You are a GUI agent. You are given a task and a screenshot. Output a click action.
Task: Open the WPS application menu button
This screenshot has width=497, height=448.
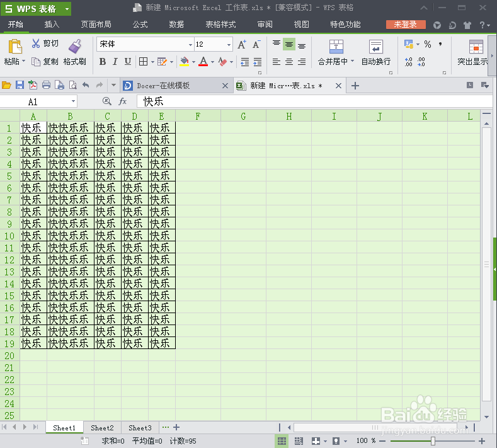(36, 9)
